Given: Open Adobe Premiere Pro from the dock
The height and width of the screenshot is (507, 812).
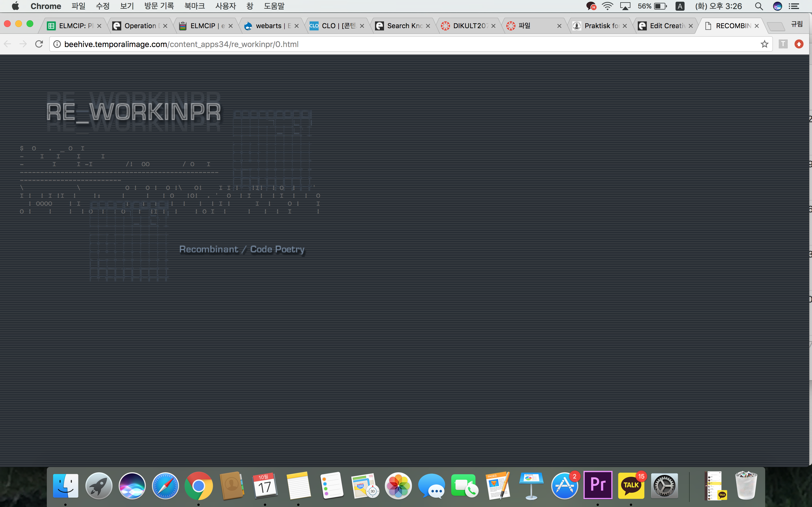Looking at the screenshot, I should click(x=598, y=485).
